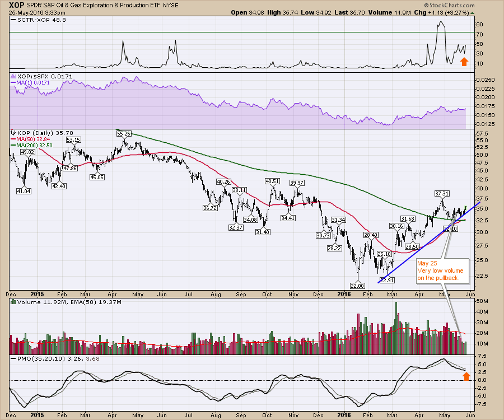
Task: Click the 50M volume axis label
Action: pos(483,301)
